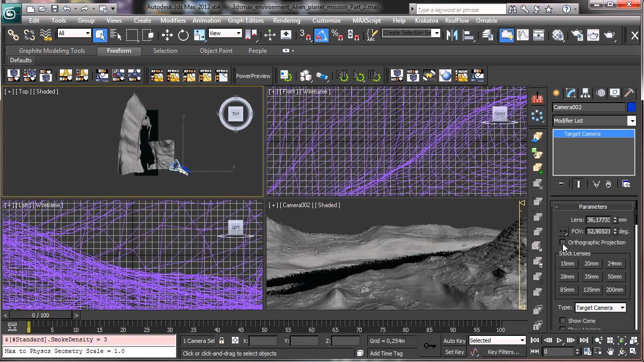This screenshot has height=362, width=644.
Task: Open the camera Type dropdown
Action: coord(600,308)
